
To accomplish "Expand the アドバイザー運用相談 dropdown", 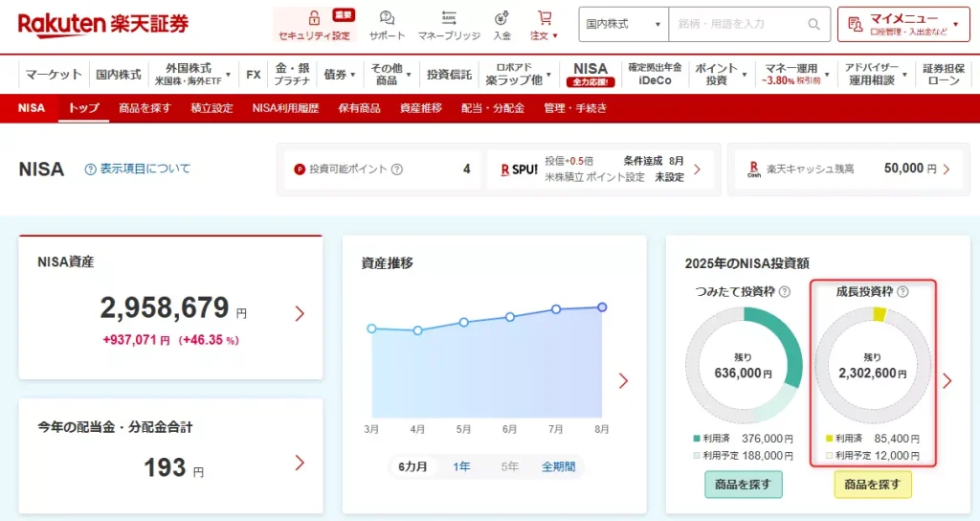I will click(904, 75).
